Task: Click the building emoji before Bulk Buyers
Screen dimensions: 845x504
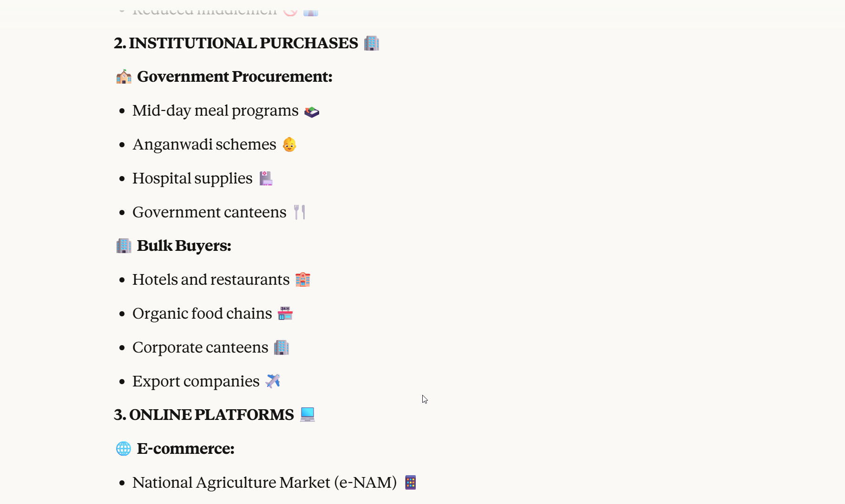Action: pos(124,246)
